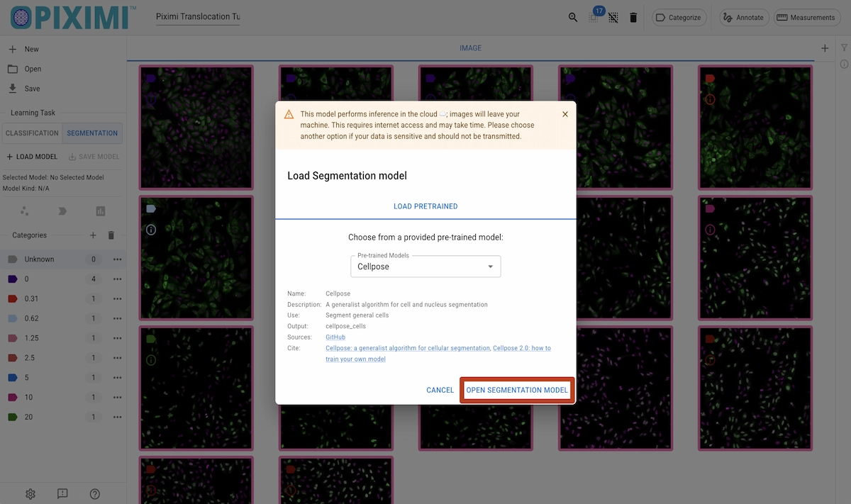This screenshot has height=504, width=851.
Task: Click the Piximi logo
Action: pos(74,18)
